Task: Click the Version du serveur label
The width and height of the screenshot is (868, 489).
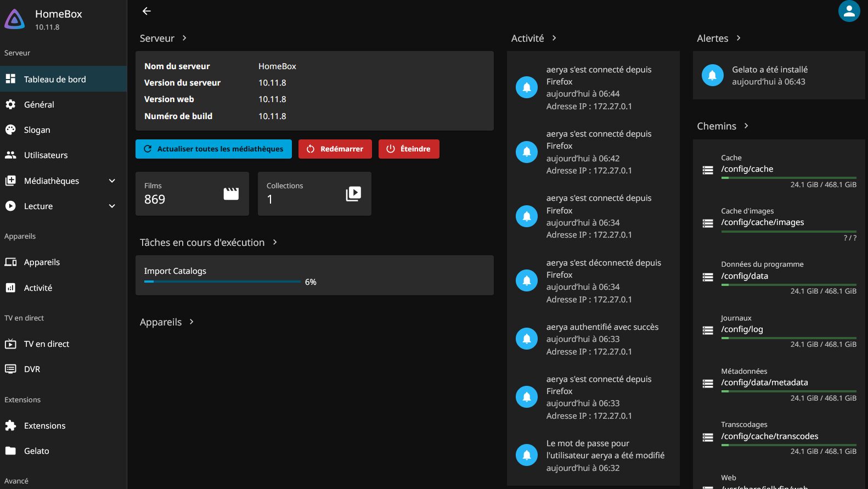Action: [x=182, y=82]
